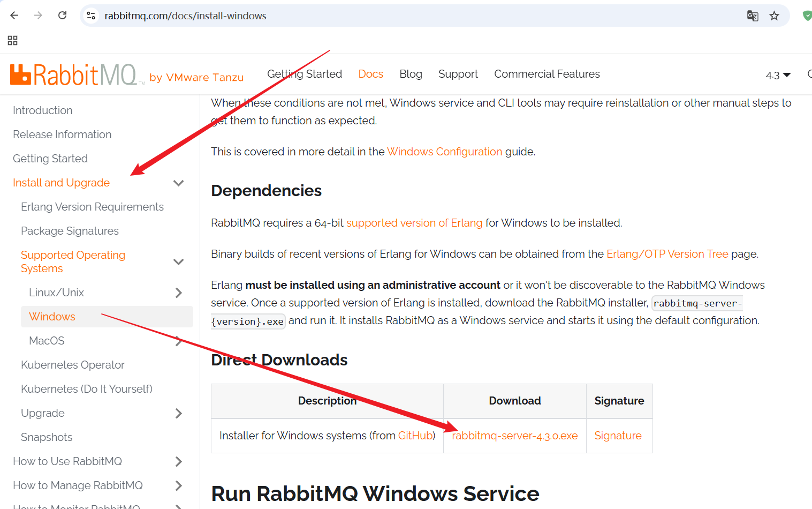Go back using browser back arrow
This screenshot has width=812, height=509.
14,16
